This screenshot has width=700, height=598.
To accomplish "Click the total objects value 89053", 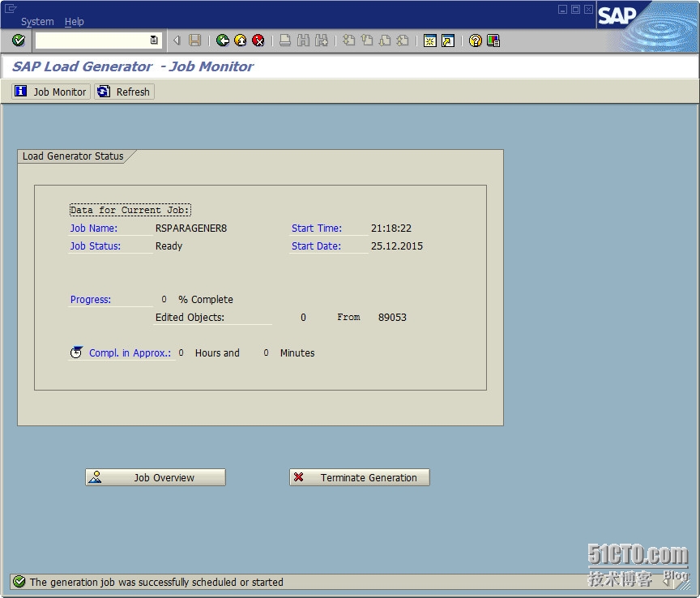I will tap(392, 317).
